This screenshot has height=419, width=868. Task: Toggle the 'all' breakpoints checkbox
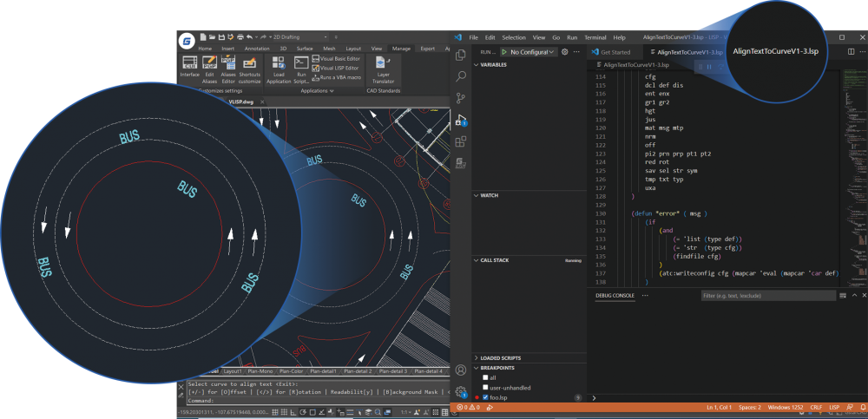click(x=485, y=377)
